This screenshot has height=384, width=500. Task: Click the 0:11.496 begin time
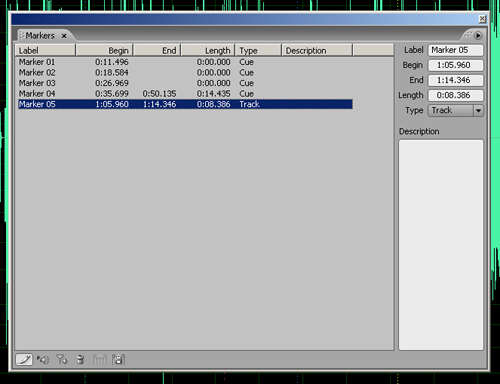point(112,62)
